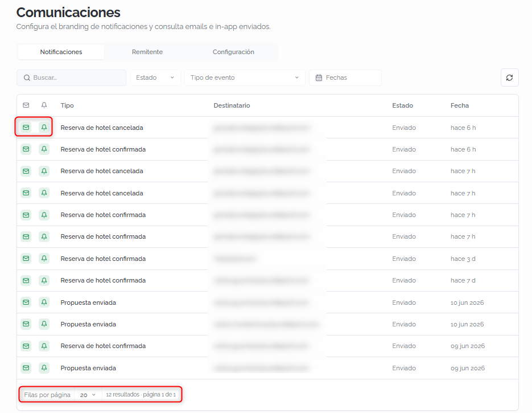This screenshot has width=532, height=413.
Task: Click bell icon for cancelada row 6 h ago
Action: click(x=44, y=128)
